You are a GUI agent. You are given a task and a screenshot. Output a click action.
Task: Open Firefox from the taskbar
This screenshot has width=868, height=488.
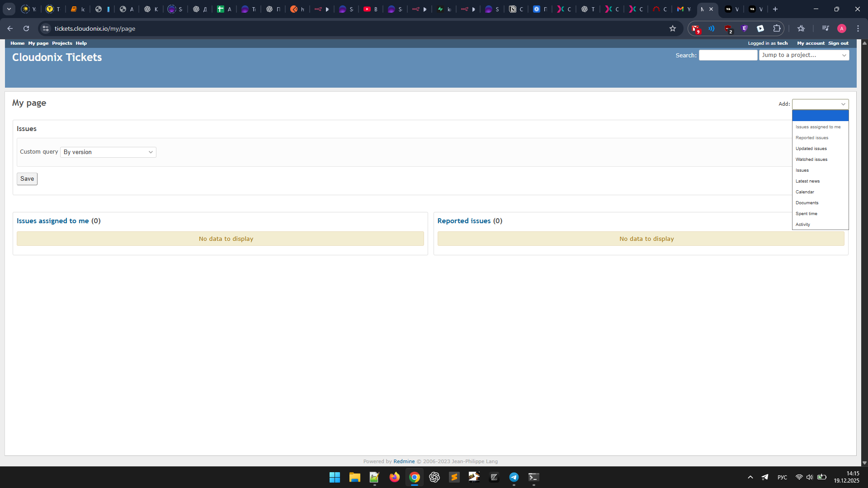point(394,477)
